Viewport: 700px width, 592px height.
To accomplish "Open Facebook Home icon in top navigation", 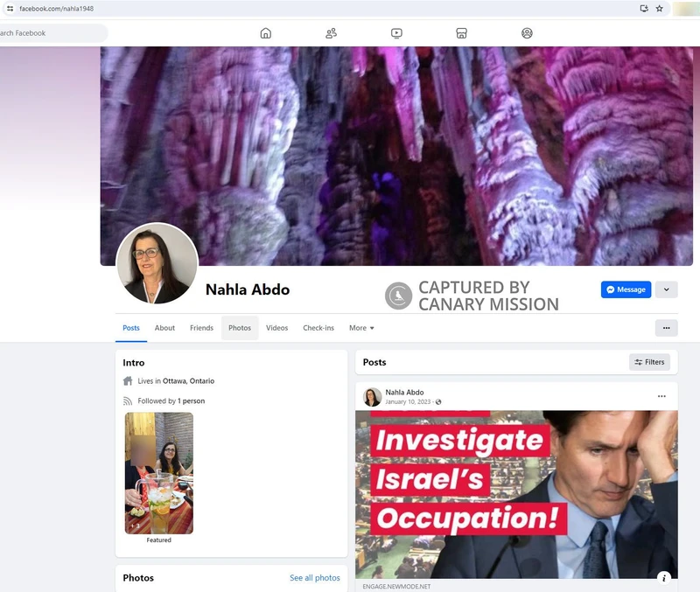I will (x=266, y=33).
